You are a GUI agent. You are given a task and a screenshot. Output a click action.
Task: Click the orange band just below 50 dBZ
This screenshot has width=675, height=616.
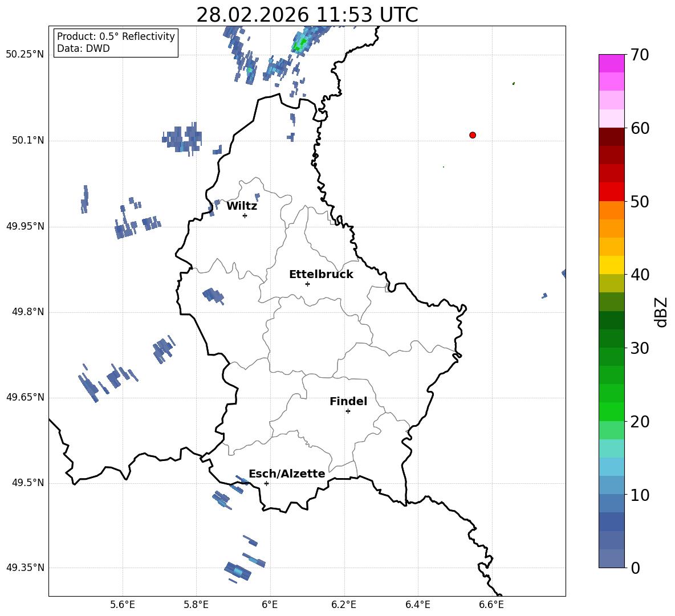[612, 210]
